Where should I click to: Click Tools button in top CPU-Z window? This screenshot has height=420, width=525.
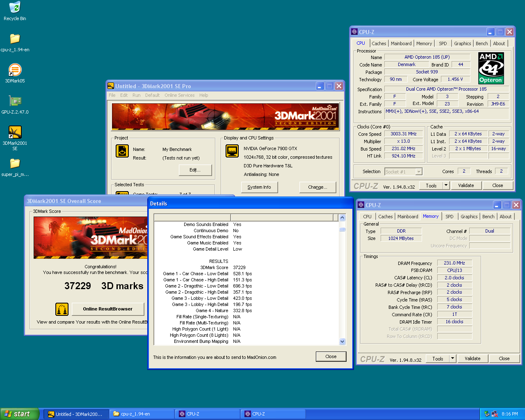(x=431, y=185)
